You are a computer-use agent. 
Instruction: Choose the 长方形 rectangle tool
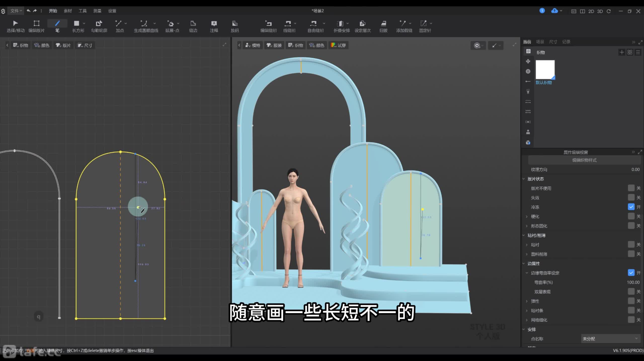tap(76, 26)
